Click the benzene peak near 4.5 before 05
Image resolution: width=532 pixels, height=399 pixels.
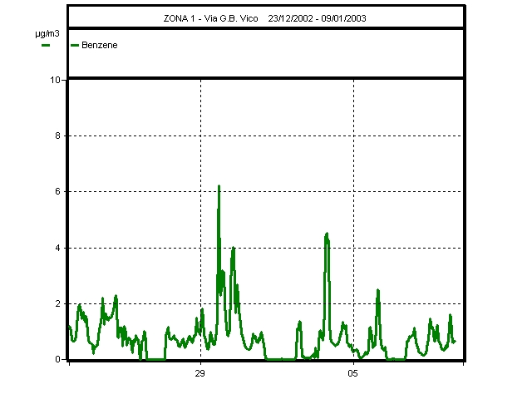(x=327, y=234)
